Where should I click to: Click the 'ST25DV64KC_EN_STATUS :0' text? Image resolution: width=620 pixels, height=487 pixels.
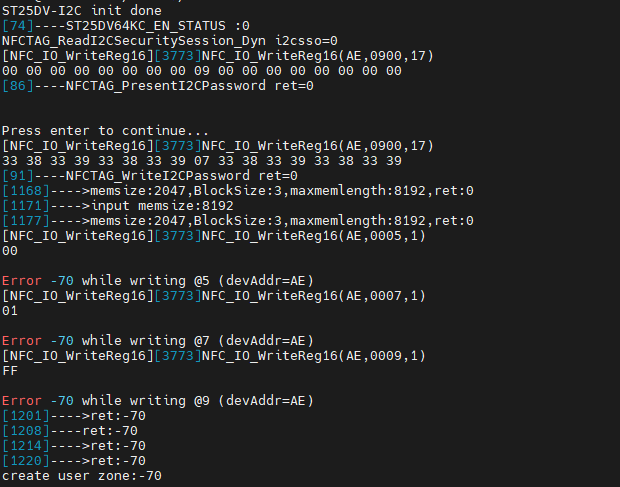click(x=158, y=26)
